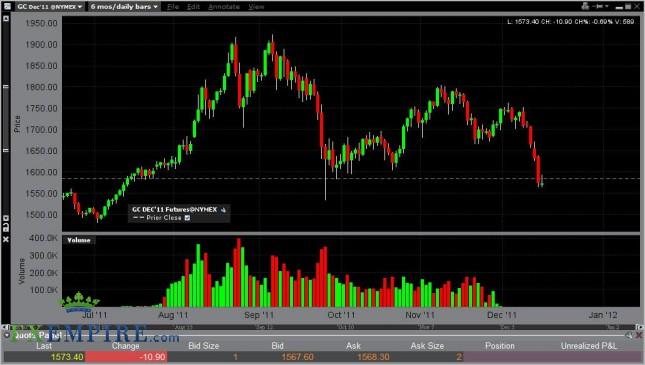The width and height of the screenshot is (645, 365).
Task: Open the 6 mos/daily bars period dropdown
Action: click(124, 7)
